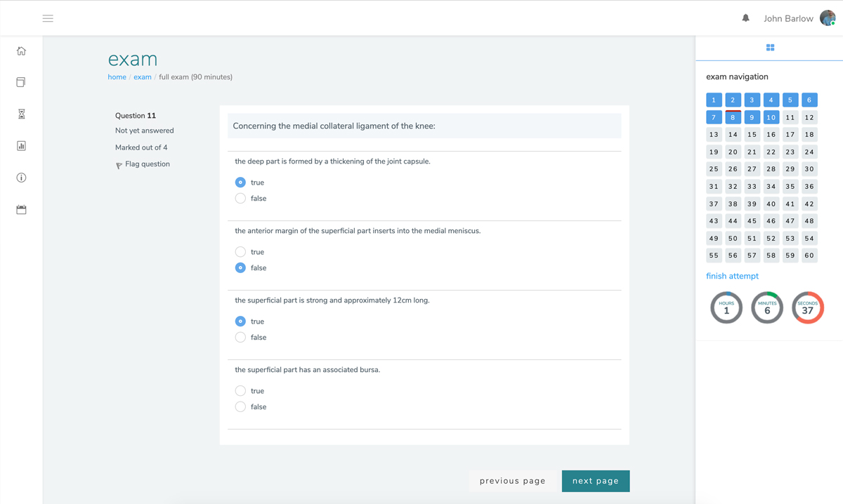Viewport: 843px width, 504px height.
Task: Open the hamburger menu in top bar
Action: click(x=48, y=18)
